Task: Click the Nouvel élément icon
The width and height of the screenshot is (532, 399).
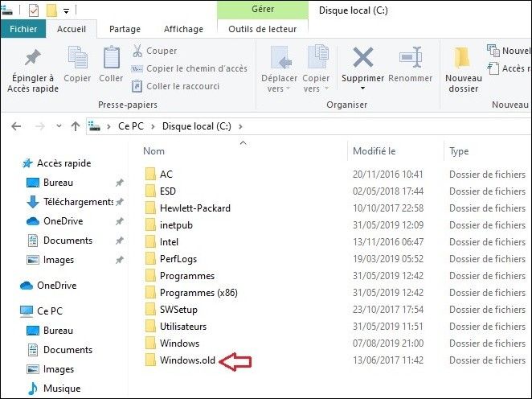Action: point(493,51)
